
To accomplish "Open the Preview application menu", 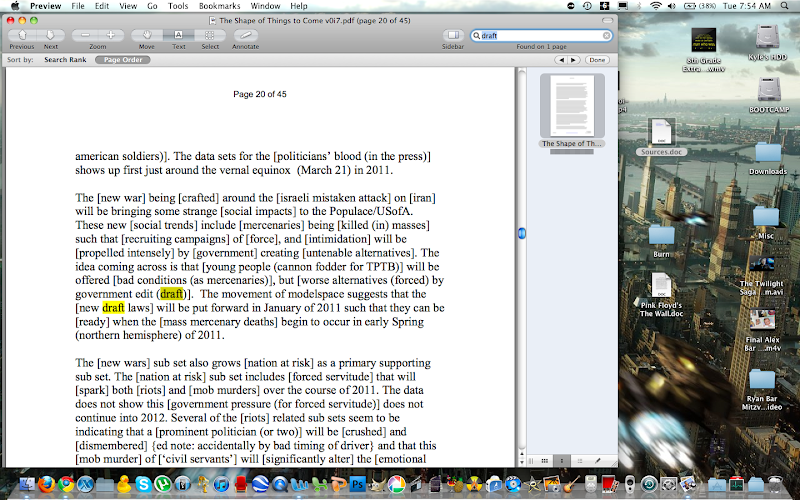I will [45, 6].
